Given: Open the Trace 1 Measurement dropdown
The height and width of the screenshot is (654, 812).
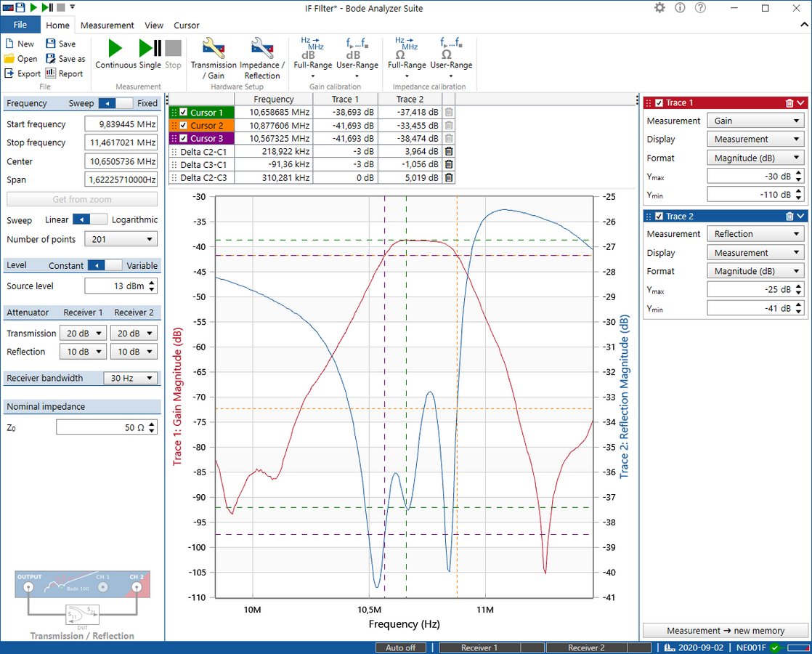Looking at the screenshot, I should [x=755, y=121].
